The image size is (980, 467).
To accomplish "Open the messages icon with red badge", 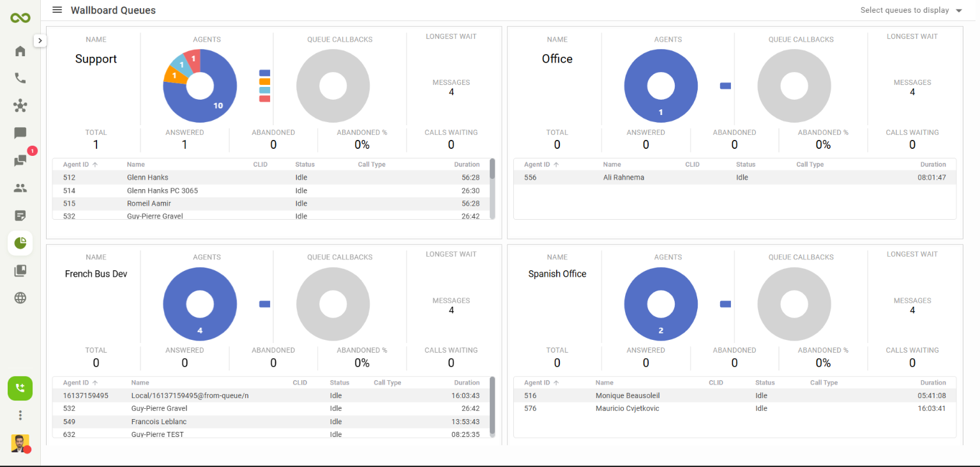I will pos(20,160).
